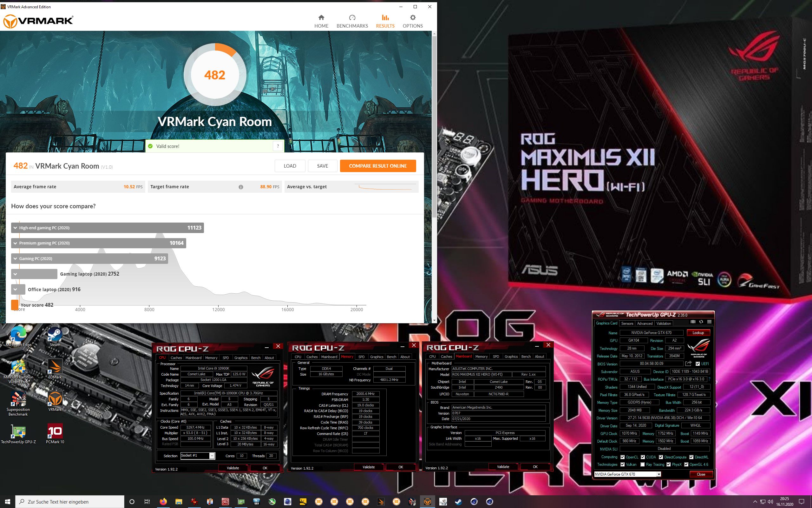
Task: Click the GPU-Z BIOS export share icon
Action: pyautogui.click(x=688, y=364)
